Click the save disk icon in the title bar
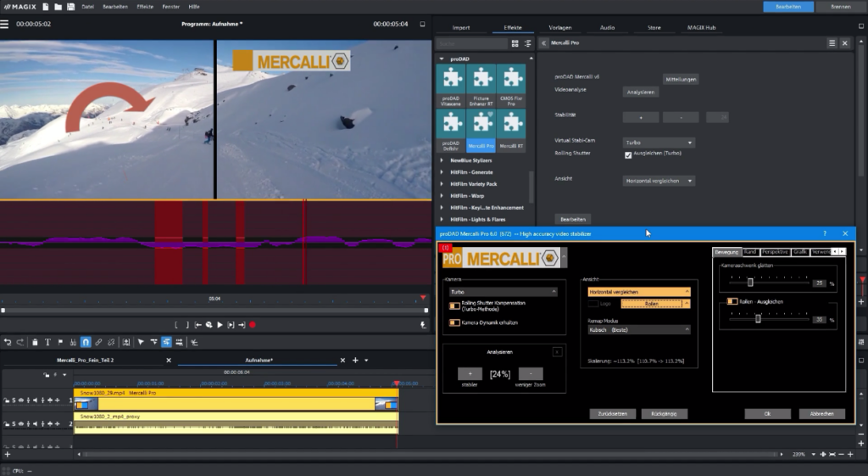Image resolution: width=868 pixels, height=476 pixels. click(71, 7)
